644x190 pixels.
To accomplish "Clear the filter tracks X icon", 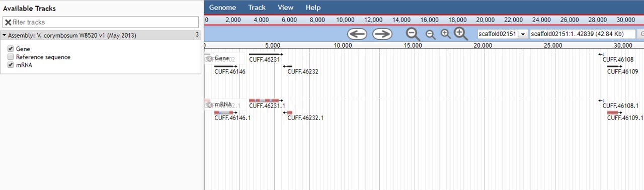I will (x=8, y=22).
